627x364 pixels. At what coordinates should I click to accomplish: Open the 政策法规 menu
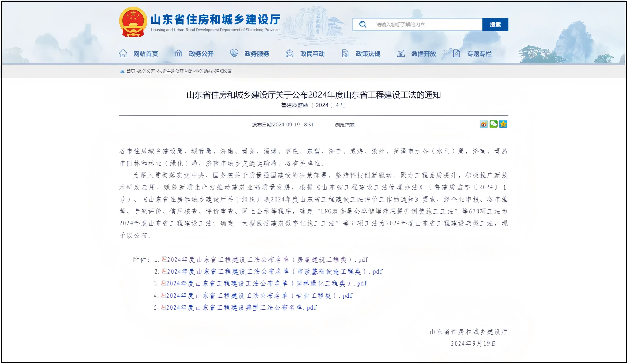[x=368, y=54]
